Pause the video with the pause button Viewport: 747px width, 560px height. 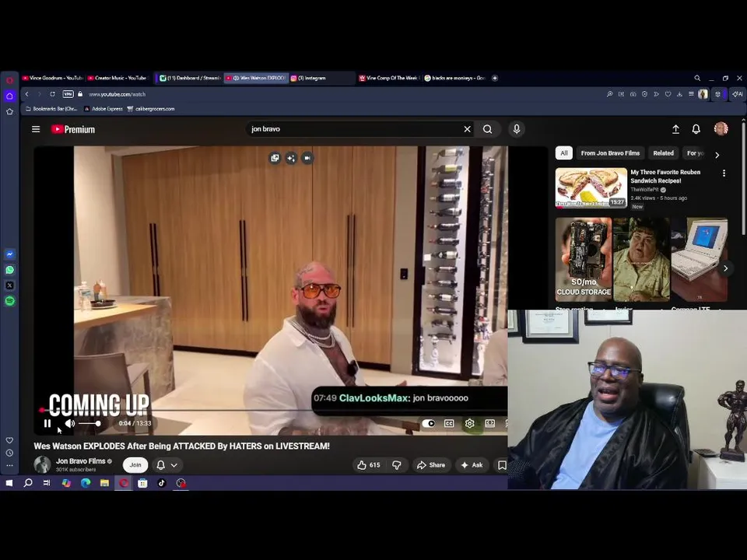pos(47,423)
